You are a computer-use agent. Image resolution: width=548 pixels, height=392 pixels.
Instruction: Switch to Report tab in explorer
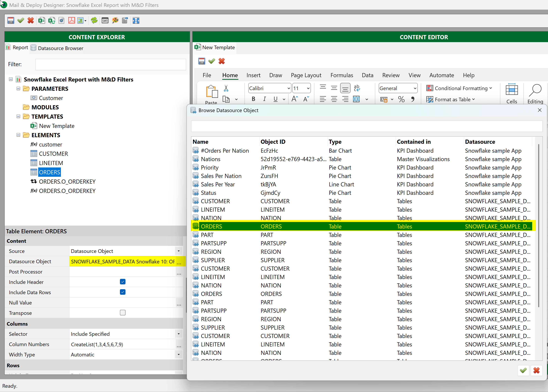(x=17, y=47)
